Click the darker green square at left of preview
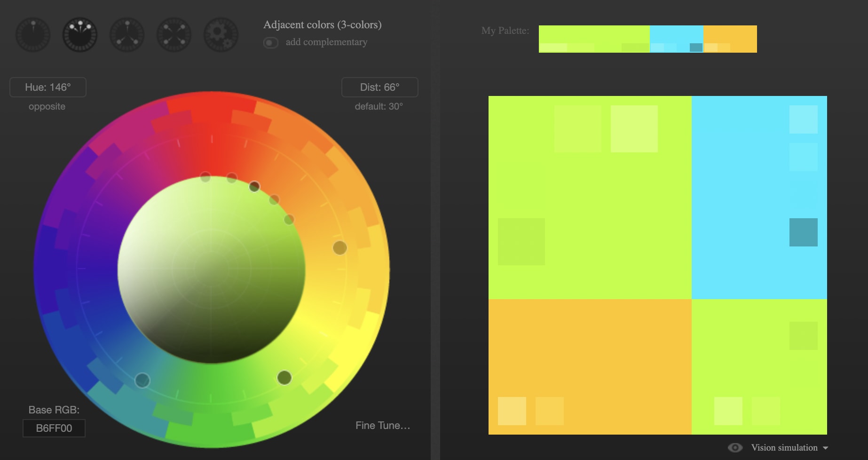 coord(521,242)
